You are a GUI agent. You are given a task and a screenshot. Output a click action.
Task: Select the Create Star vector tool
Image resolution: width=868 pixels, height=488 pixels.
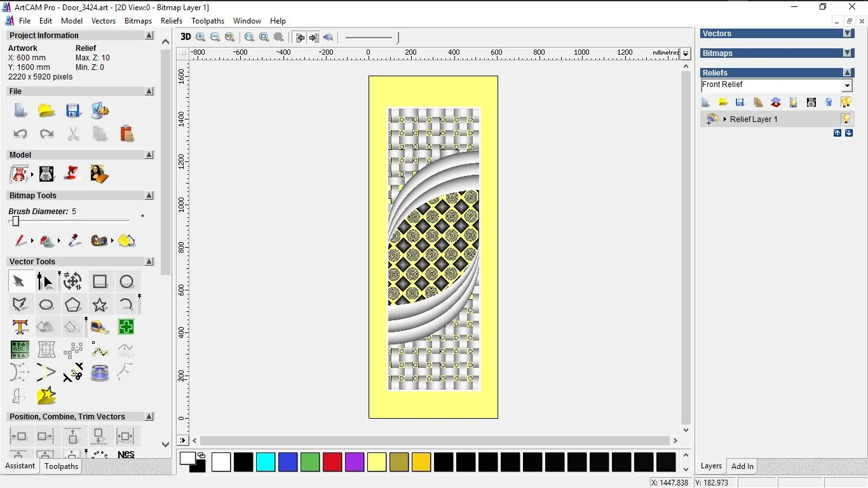(x=100, y=304)
